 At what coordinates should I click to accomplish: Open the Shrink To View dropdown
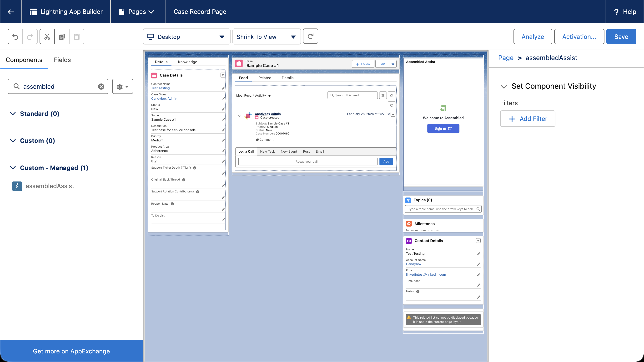pyautogui.click(x=267, y=37)
